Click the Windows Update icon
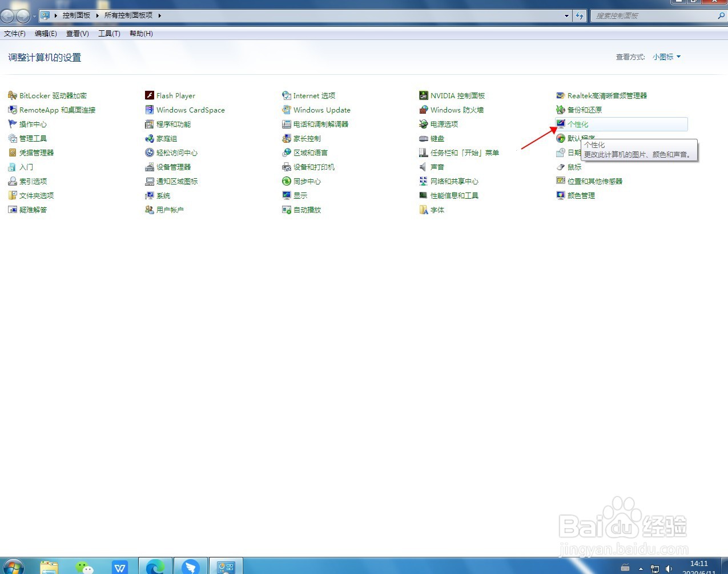 pos(287,110)
